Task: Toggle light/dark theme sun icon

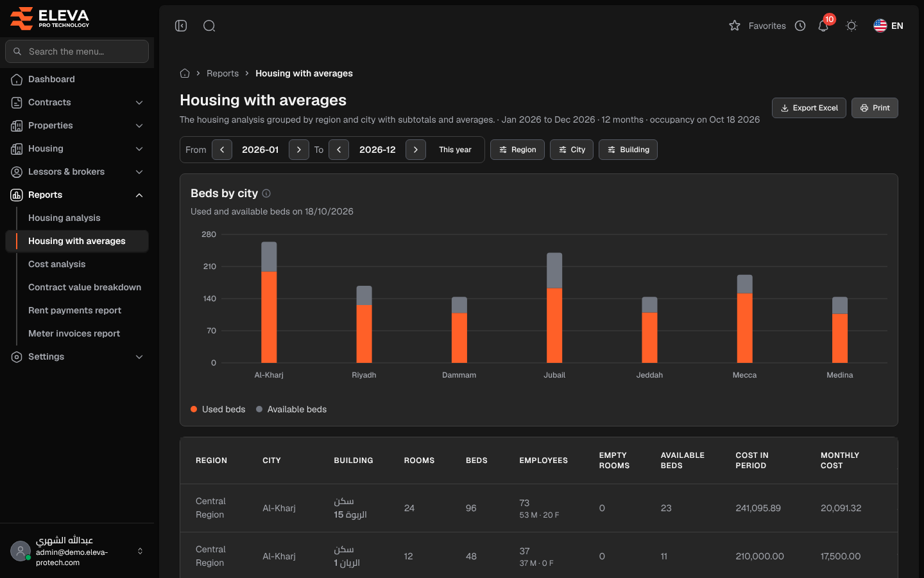Action: pyautogui.click(x=851, y=26)
